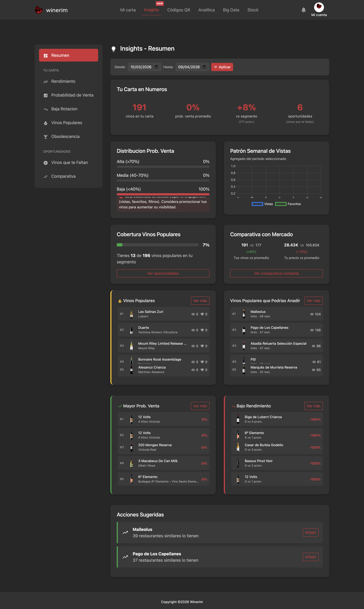
Task: Navigate to Big Data tab
Action: point(231,10)
